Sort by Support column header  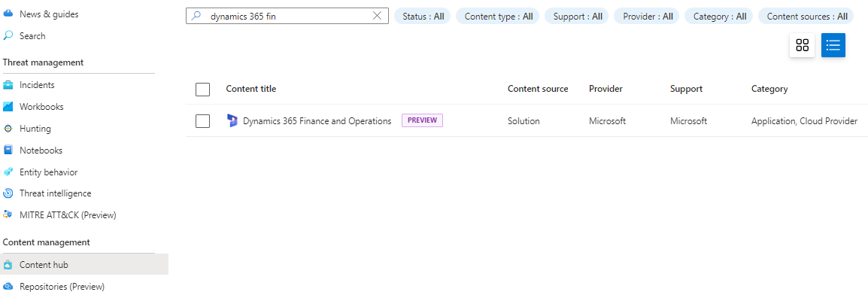point(686,89)
